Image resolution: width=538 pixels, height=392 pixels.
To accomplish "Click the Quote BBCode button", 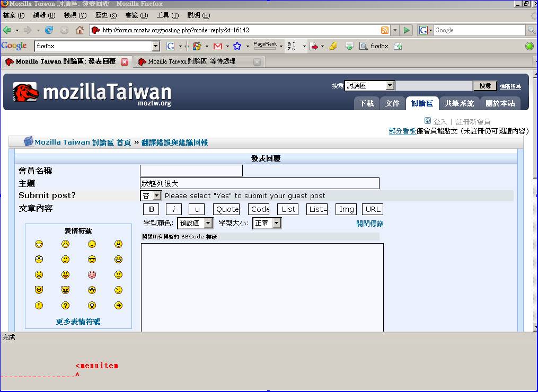I will [x=227, y=209].
